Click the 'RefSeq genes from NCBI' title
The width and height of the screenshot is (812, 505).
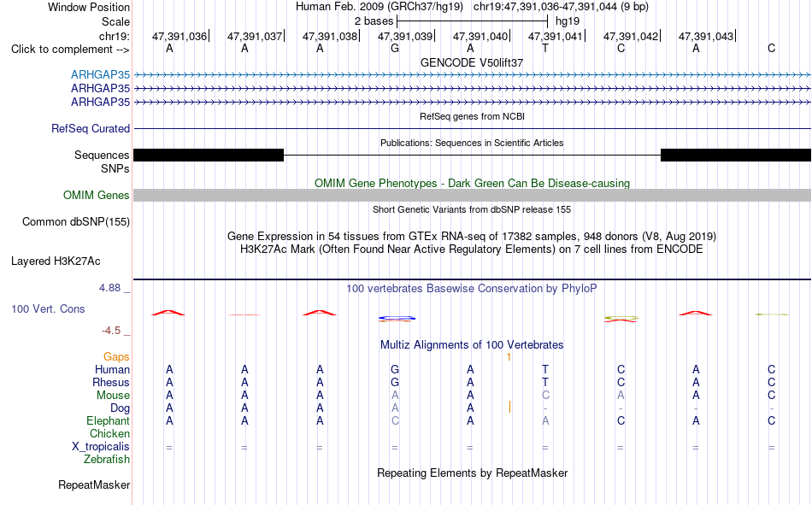pos(473,116)
